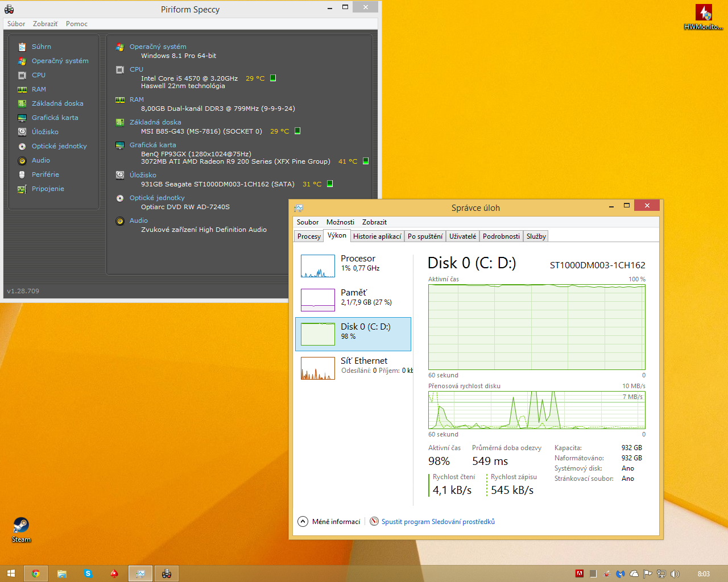The width and height of the screenshot is (728, 582).
Task: Open File Explorer from taskbar
Action: (x=61, y=573)
